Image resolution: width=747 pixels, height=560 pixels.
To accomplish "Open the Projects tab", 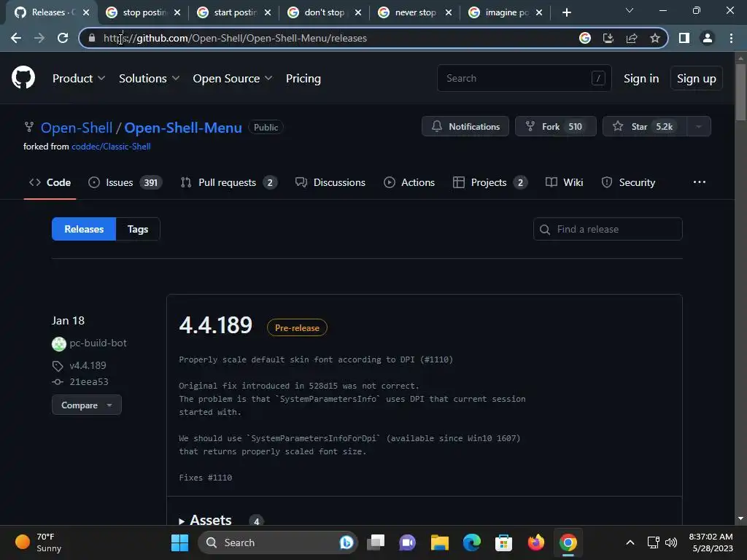I will (490, 182).
